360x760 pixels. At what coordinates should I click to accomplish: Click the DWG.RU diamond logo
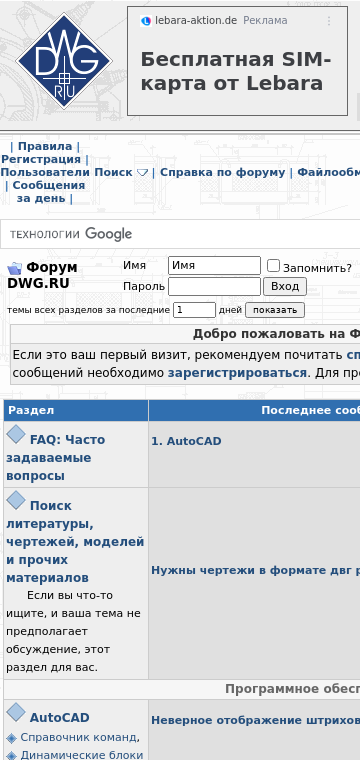tap(64, 62)
